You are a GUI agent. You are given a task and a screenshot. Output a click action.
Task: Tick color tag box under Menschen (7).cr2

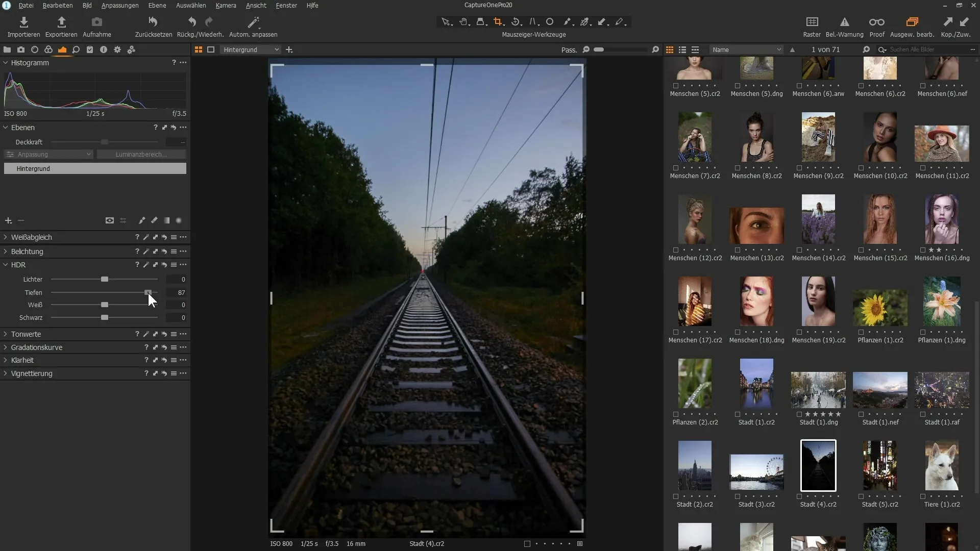[x=676, y=168]
